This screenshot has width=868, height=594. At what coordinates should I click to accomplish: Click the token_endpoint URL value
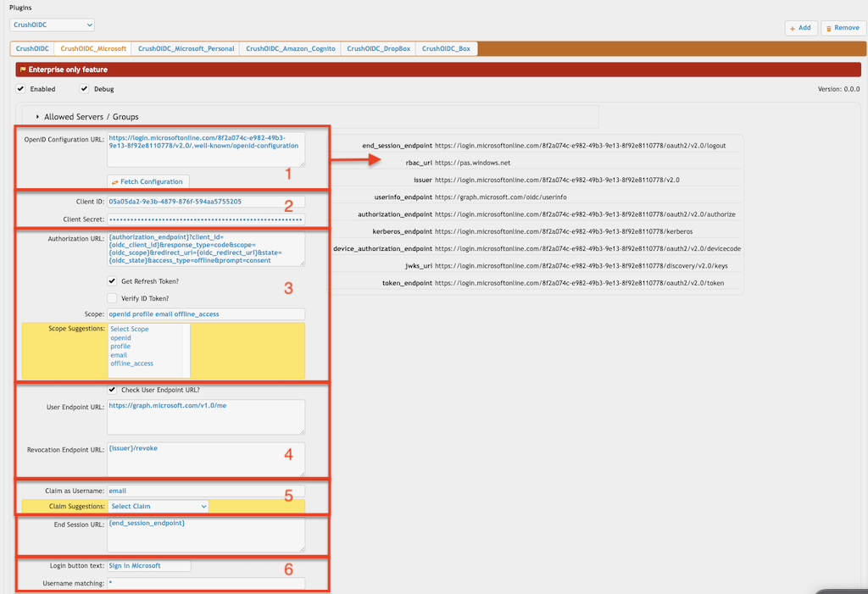coord(579,283)
